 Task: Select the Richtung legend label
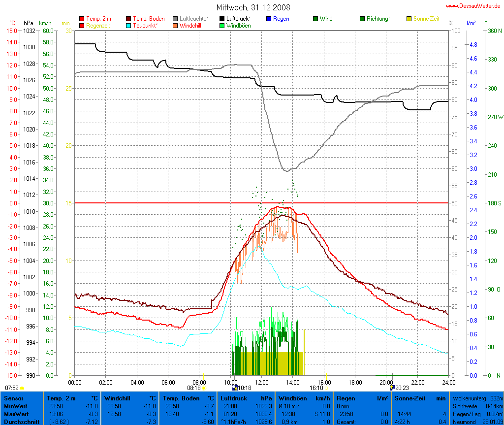pos(378,19)
